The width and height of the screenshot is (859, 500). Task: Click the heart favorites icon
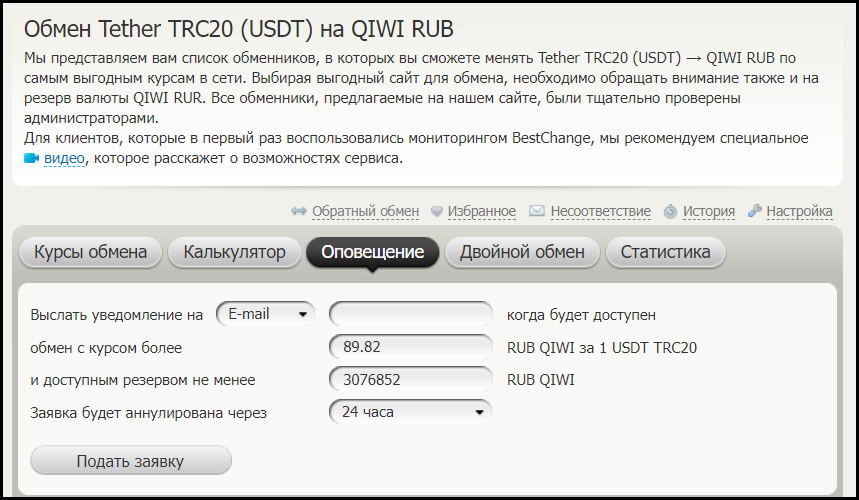tap(437, 211)
